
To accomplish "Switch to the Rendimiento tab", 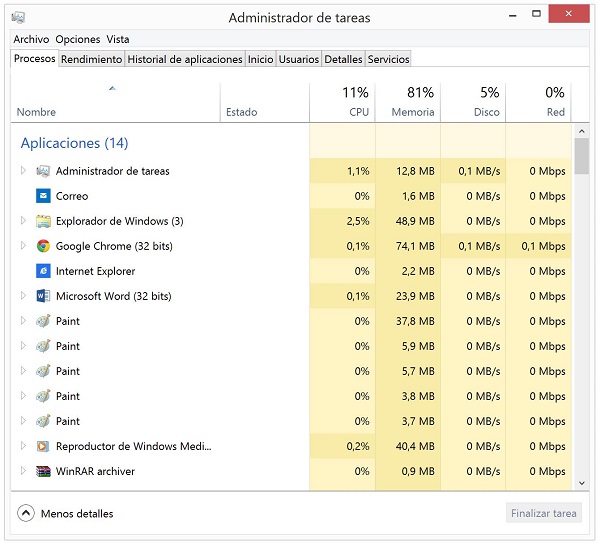I will (91, 59).
